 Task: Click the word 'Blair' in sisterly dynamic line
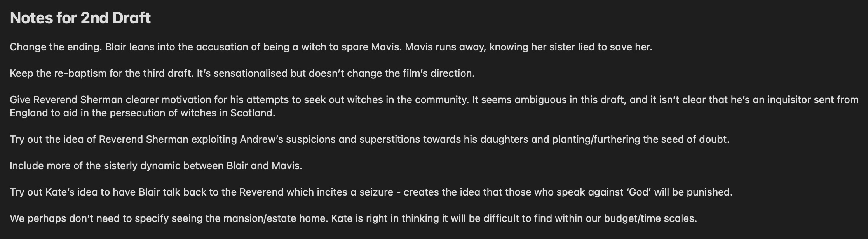pos(237,166)
